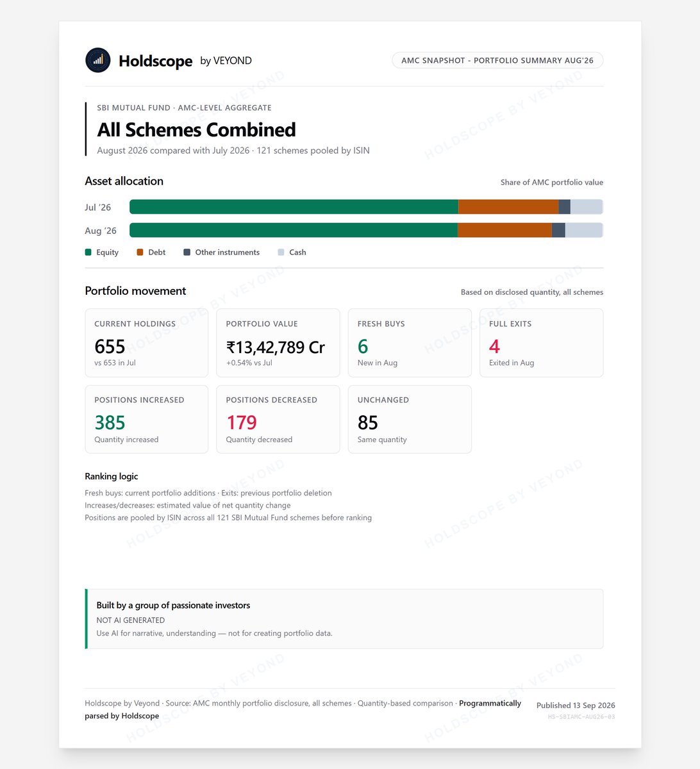700x769 pixels.
Task: Click the Aug '26 row label
Action: [101, 231]
